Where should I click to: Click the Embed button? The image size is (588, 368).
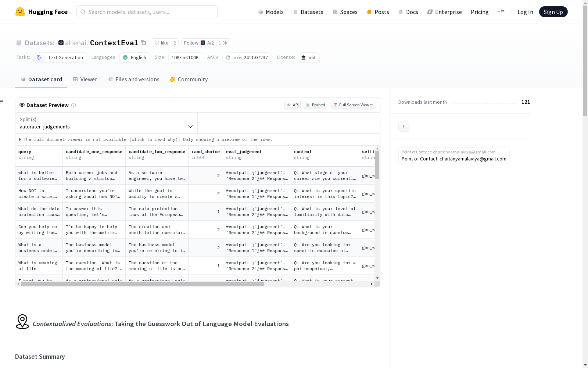(x=315, y=105)
